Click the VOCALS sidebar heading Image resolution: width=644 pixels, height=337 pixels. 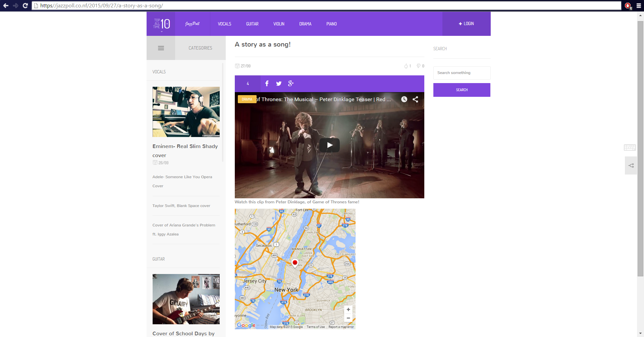click(159, 72)
